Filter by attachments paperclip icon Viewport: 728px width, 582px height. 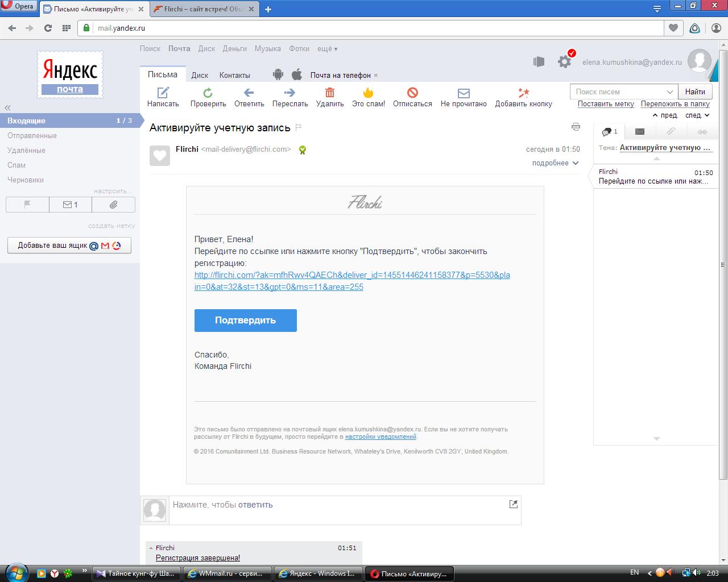click(114, 205)
